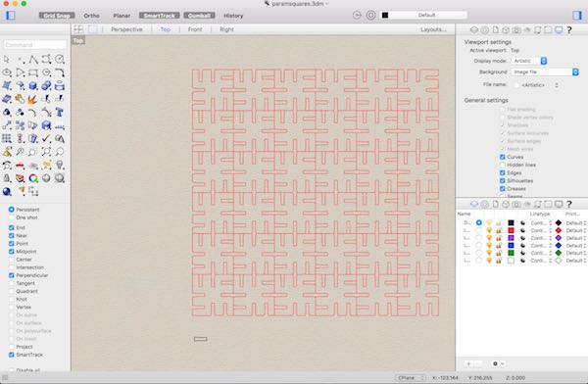Choose the Polyline drawing tool
The height and width of the screenshot is (384, 588).
33,59
